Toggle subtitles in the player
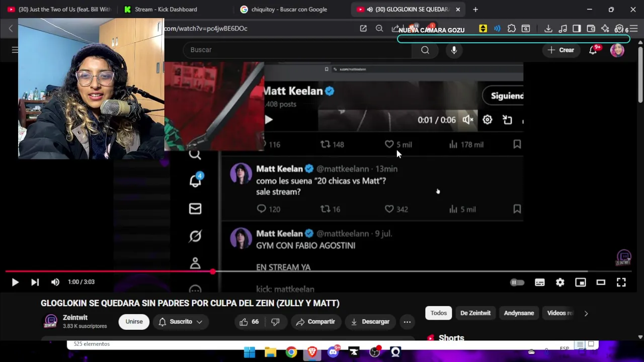Viewport: 644px width, 362px height. pyautogui.click(x=540, y=283)
